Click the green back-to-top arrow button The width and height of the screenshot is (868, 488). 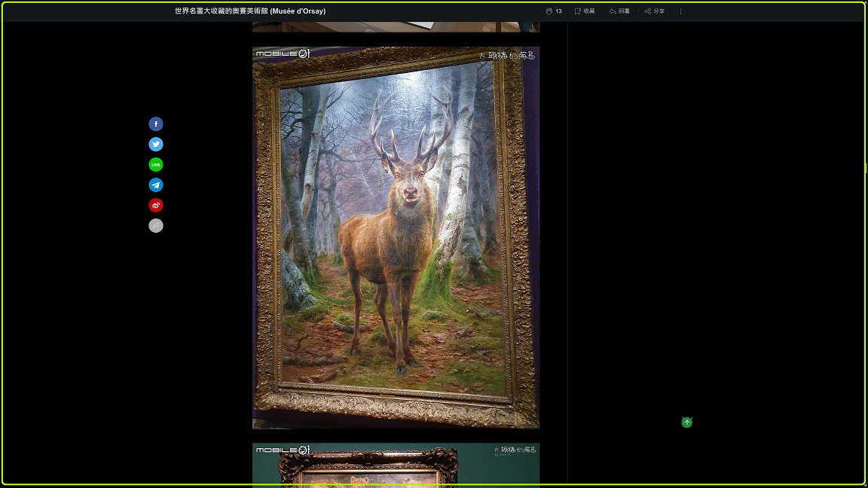(x=687, y=422)
